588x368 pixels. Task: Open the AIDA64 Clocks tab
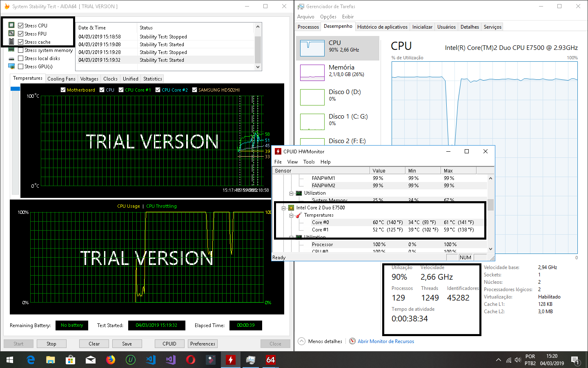pos(110,79)
